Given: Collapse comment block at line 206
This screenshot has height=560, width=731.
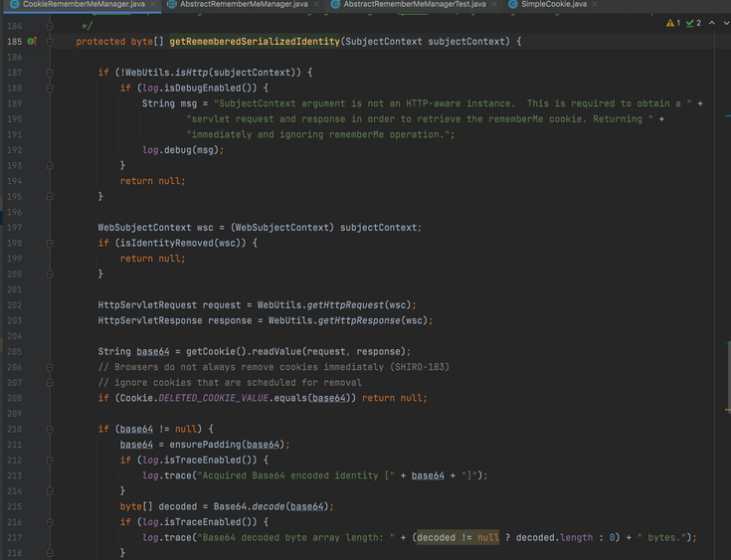Looking at the screenshot, I should tap(50, 367).
